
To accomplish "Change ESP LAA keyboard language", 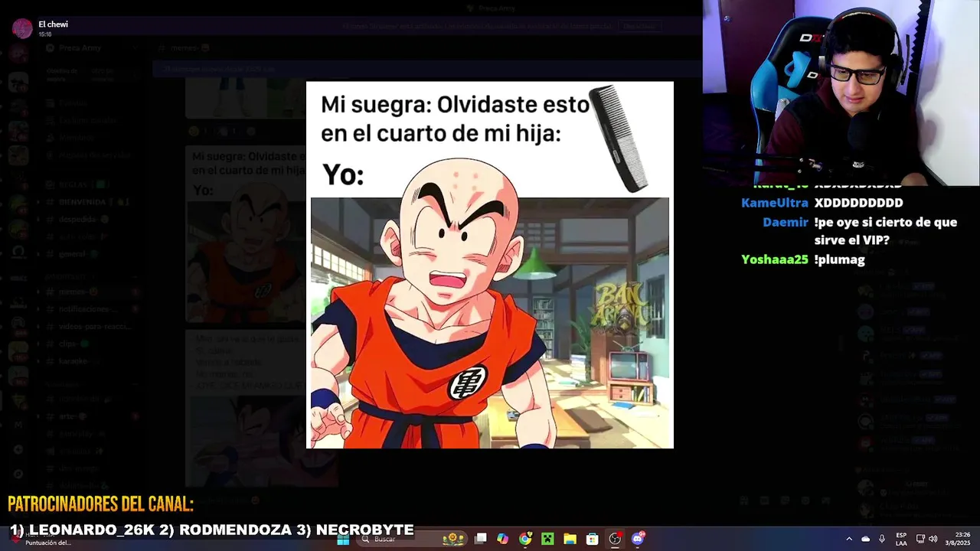I will pos(901,539).
